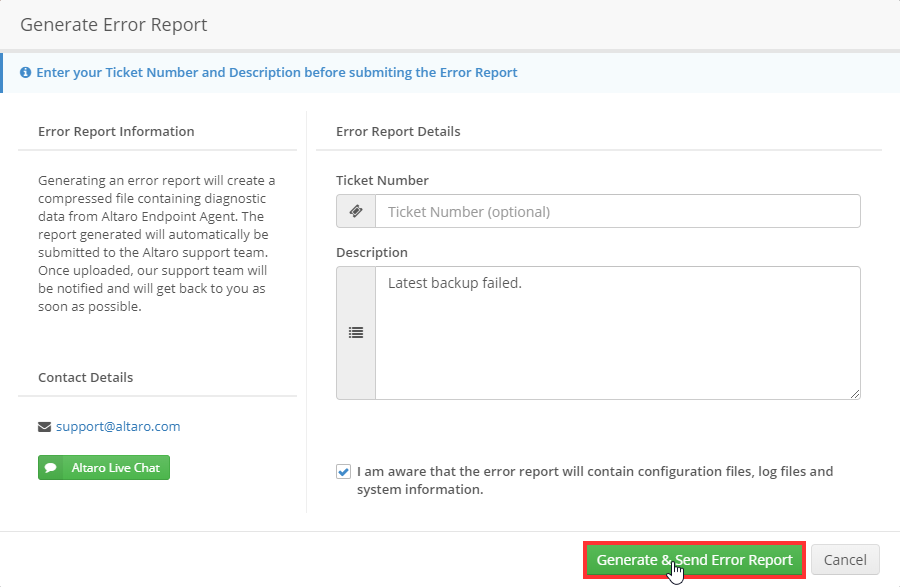Click the Error Report Information heading
This screenshot has width=900, height=587.
116,131
